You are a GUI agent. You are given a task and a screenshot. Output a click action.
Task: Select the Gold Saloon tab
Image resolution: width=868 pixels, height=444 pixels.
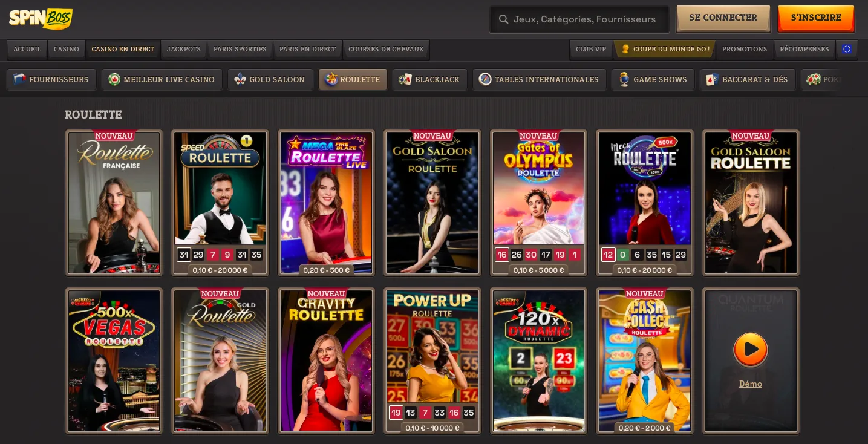pos(270,79)
